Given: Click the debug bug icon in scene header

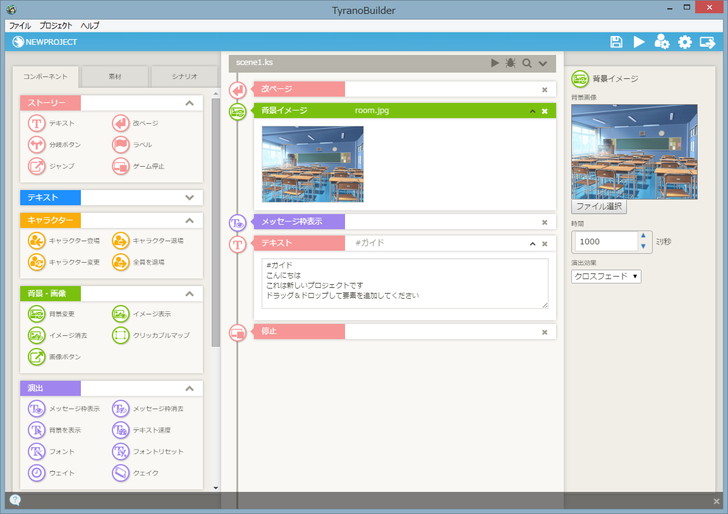Looking at the screenshot, I should click(510, 63).
